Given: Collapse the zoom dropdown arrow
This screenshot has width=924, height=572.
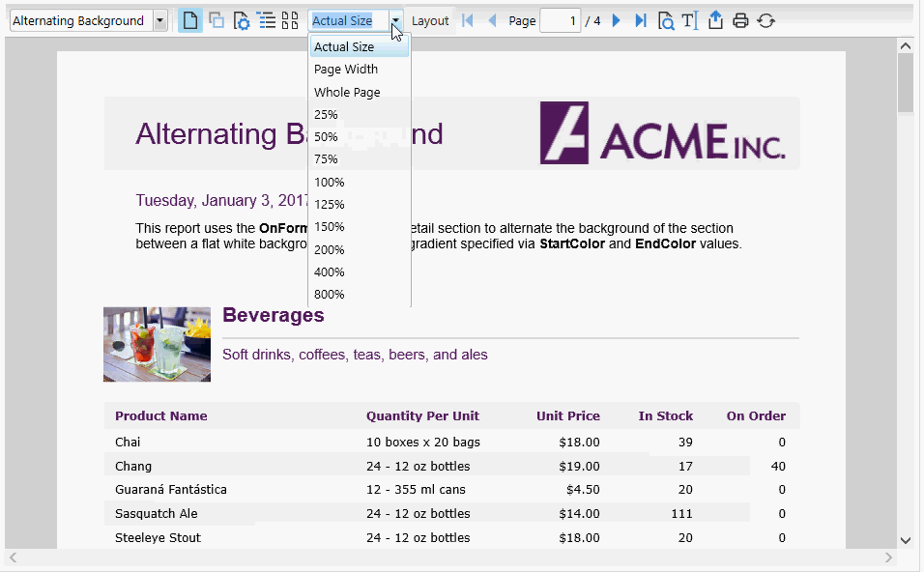Looking at the screenshot, I should coord(396,20).
